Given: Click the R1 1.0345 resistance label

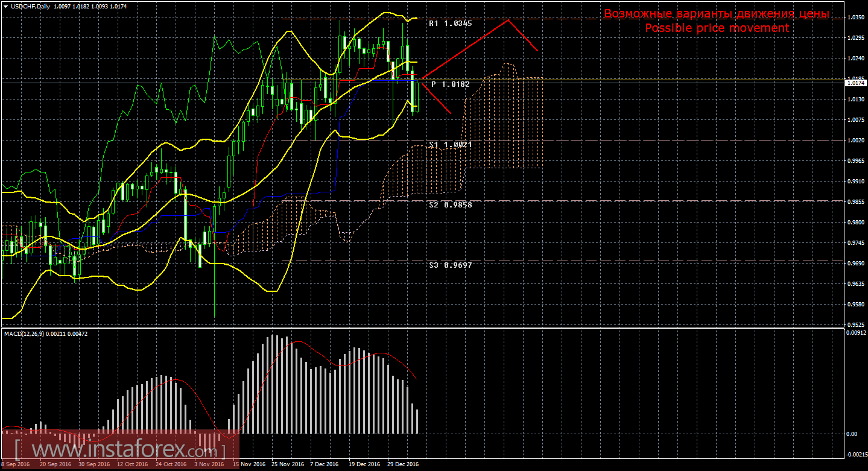Looking at the screenshot, I should pyautogui.click(x=450, y=24).
